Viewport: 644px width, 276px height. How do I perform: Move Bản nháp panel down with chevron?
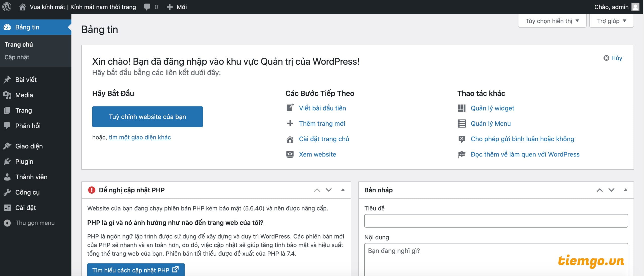[612, 190]
